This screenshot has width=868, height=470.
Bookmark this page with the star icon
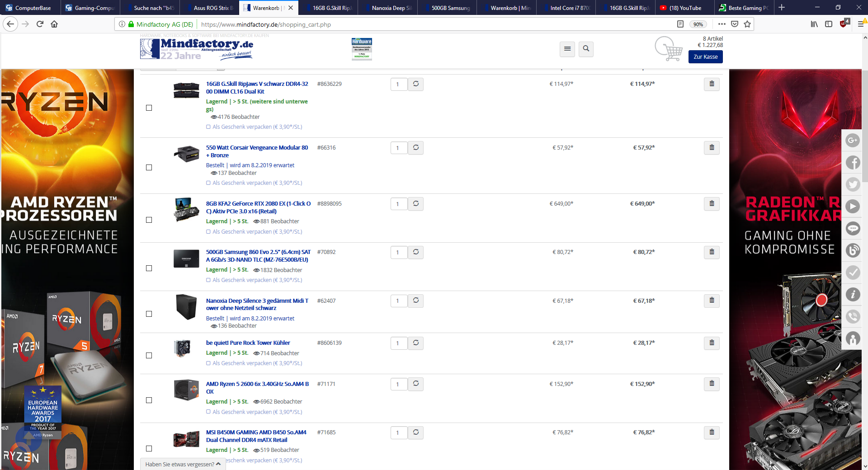747,24
